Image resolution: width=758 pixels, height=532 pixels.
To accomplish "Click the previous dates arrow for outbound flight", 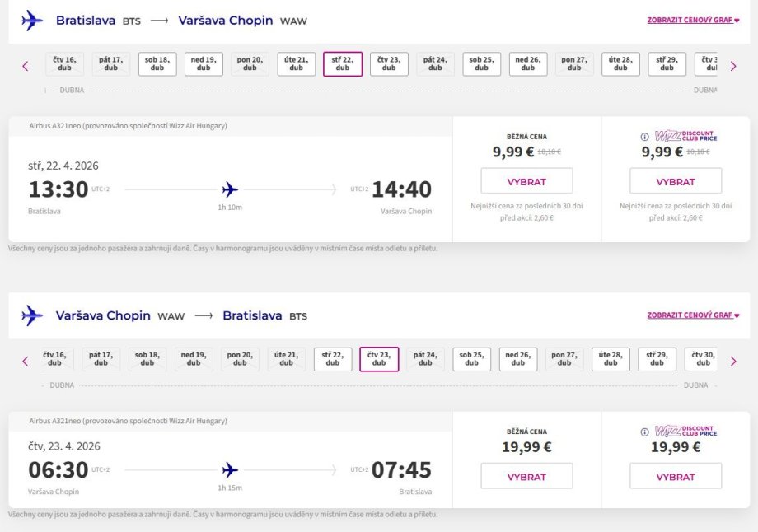I will point(26,66).
